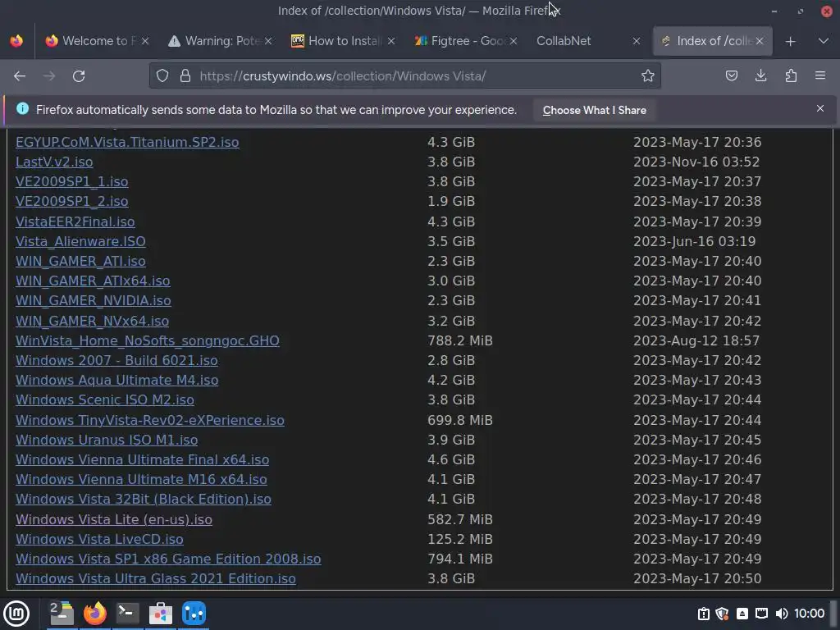Open VistaEER2Final.iso link
The height and width of the screenshot is (630, 840).
pyautogui.click(x=75, y=221)
